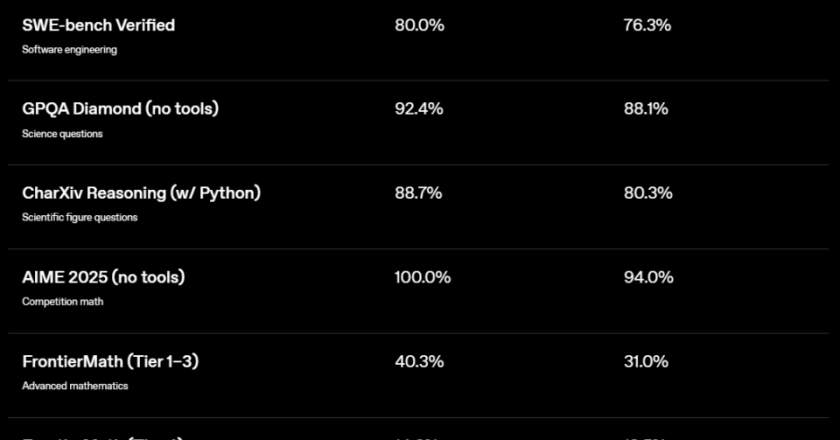Select the Competition math subtitle
This screenshot has width=840, height=440.
(x=62, y=301)
